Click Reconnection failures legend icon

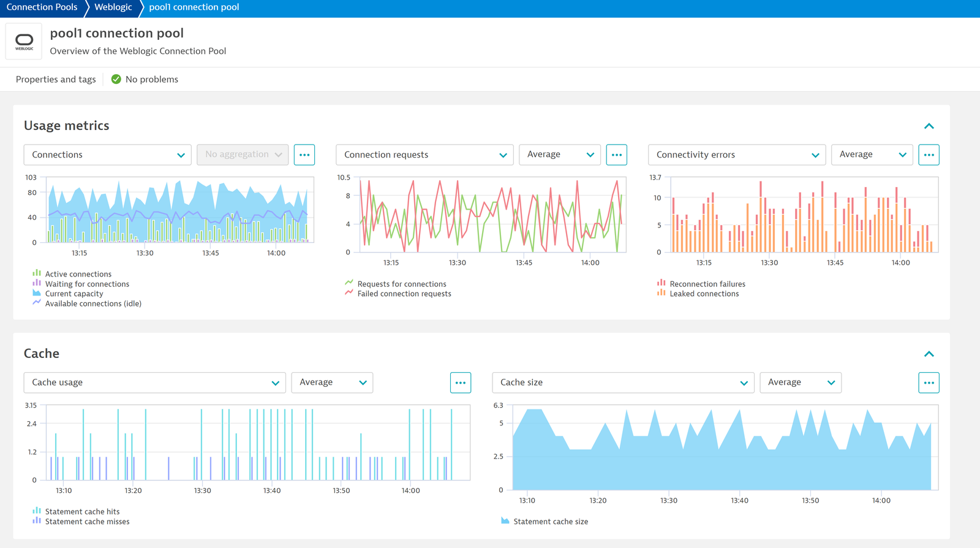pyautogui.click(x=661, y=283)
